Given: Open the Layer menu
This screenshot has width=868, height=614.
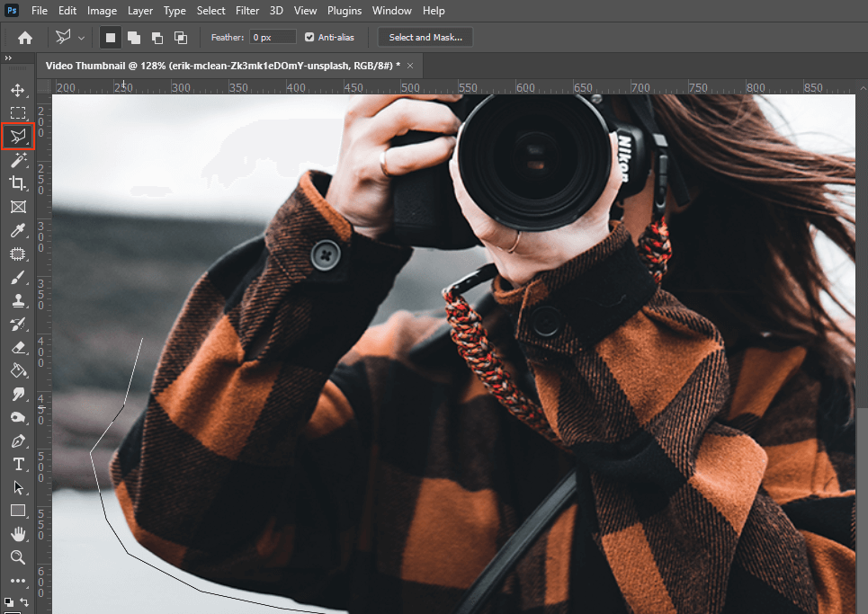Looking at the screenshot, I should [x=140, y=11].
